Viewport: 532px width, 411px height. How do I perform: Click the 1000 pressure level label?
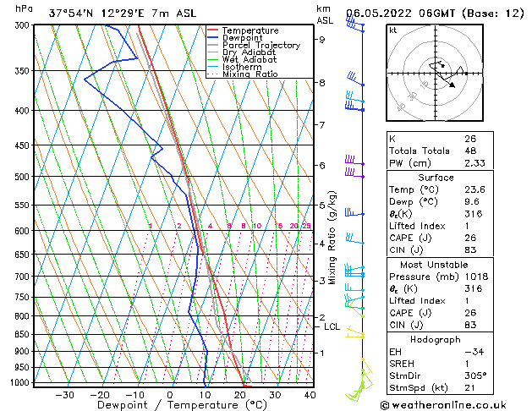pos(21,382)
